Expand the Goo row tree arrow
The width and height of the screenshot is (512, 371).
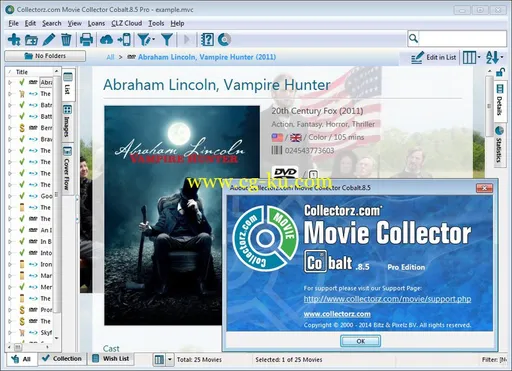point(10,196)
